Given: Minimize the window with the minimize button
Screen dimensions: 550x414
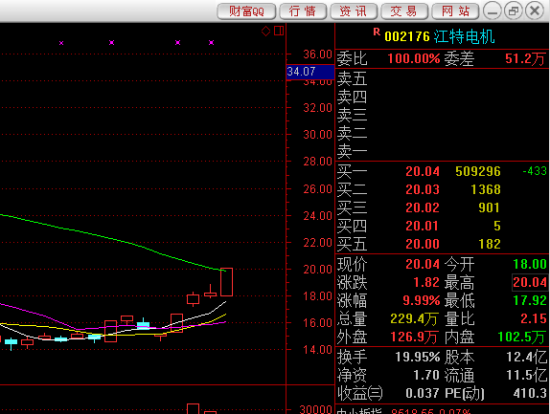Looking at the screenshot, I should (492, 11).
